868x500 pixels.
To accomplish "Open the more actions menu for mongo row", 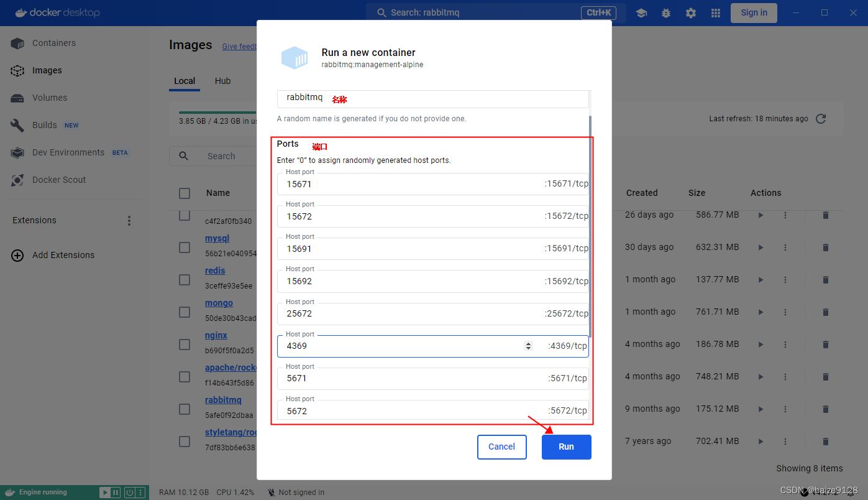I will (x=785, y=312).
